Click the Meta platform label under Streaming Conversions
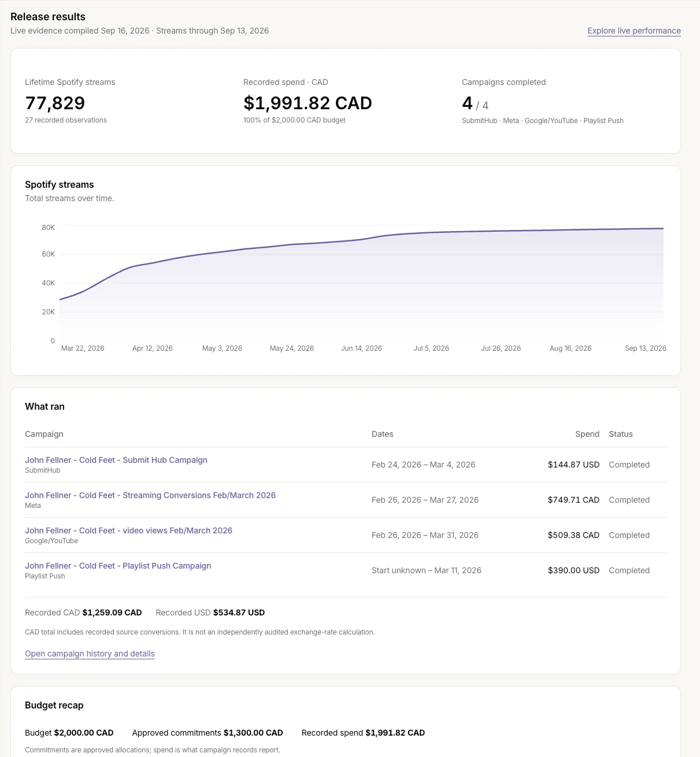 (33, 506)
